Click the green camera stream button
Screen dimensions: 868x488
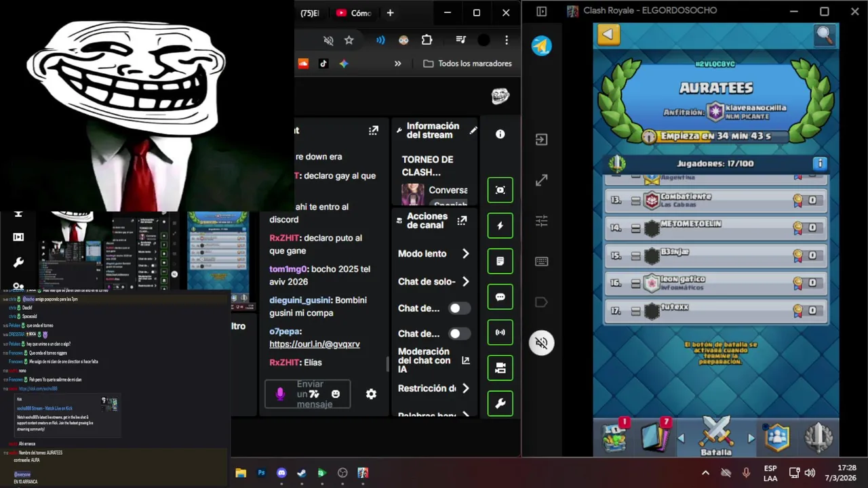pyautogui.click(x=500, y=368)
